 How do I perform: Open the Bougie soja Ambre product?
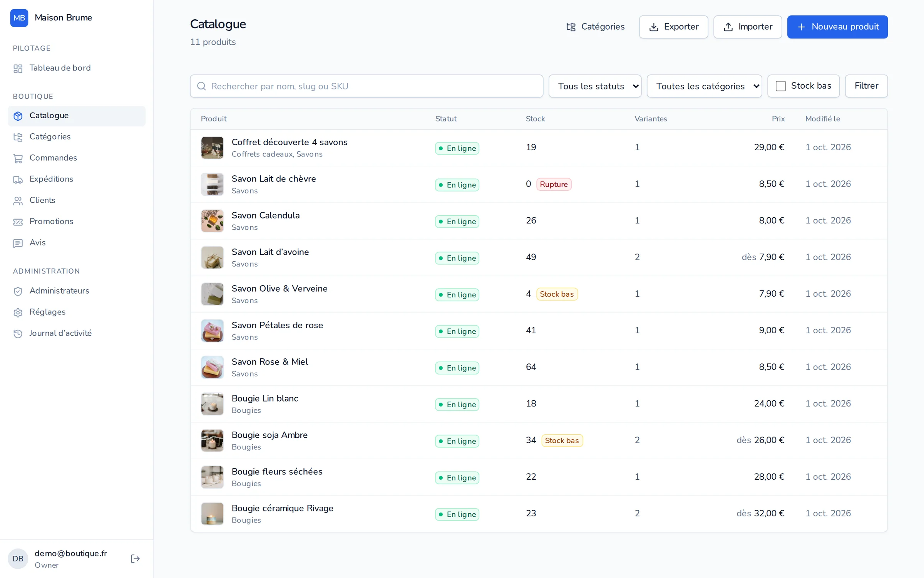tap(269, 435)
